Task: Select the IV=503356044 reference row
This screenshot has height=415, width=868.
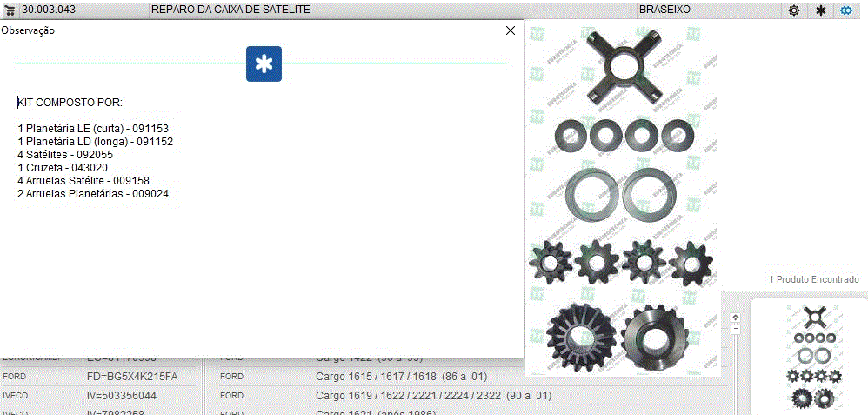Action: click(x=124, y=396)
